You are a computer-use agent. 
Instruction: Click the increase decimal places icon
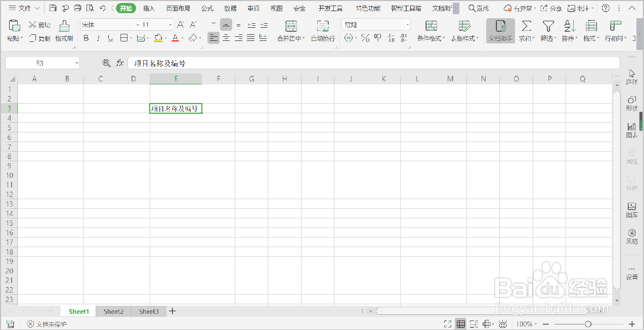pos(391,38)
